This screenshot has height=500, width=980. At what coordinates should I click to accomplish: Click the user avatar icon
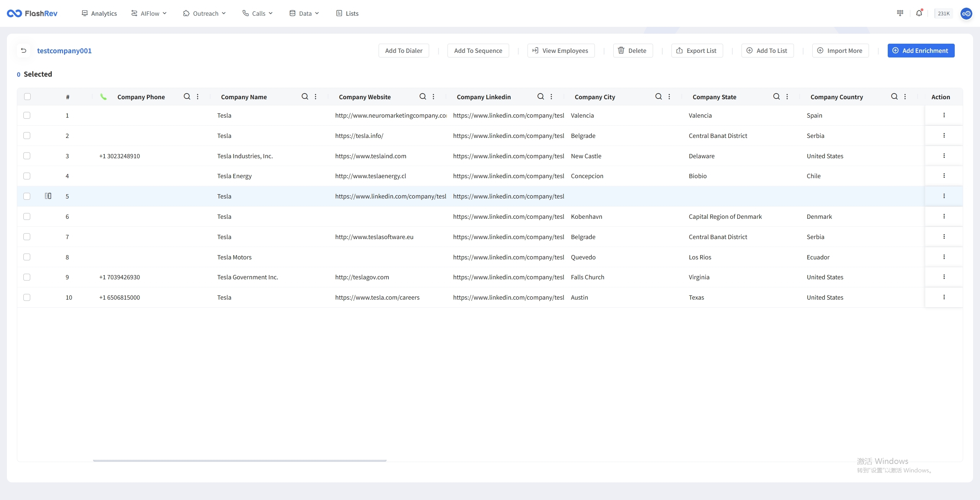point(966,13)
